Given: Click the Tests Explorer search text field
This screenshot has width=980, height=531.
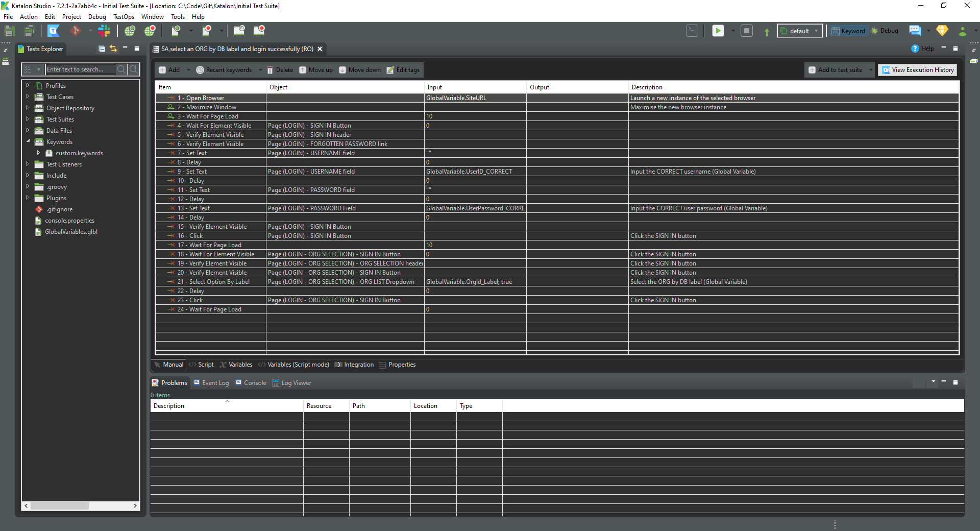Looking at the screenshot, I should [x=81, y=69].
